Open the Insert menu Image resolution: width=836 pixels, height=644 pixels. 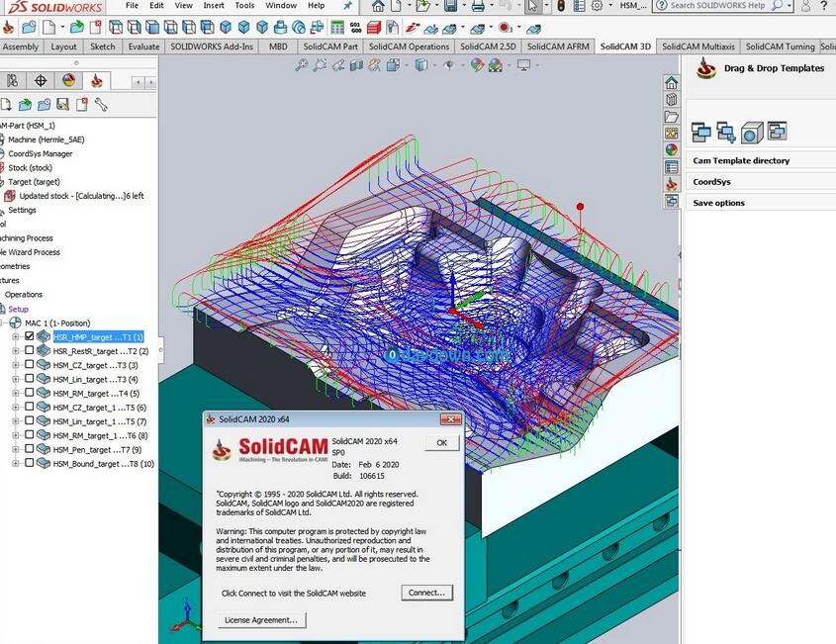[x=214, y=5]
